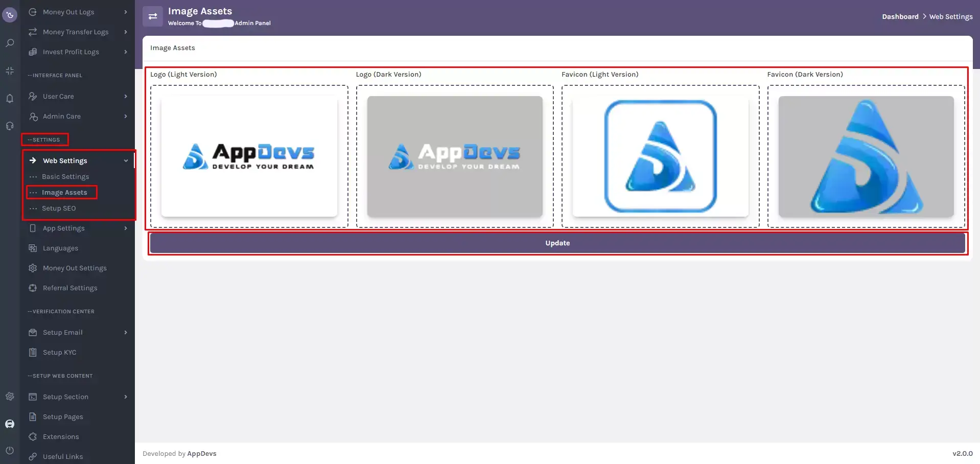Image resolution: width=980 pixels, height=464 pixels.
Task: Click the Languages translate icon
Action: (x=33, y=248)
